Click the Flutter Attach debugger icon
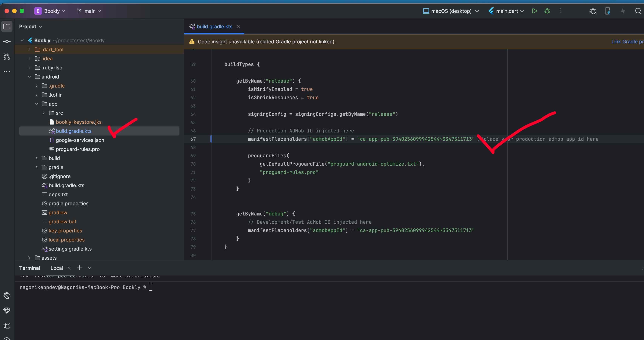Screen dimensions: 644x340 pos(593,11)
